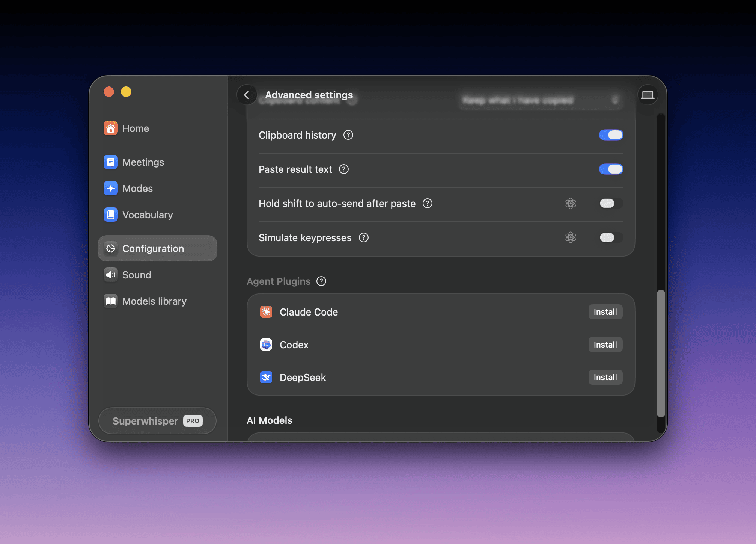756x544 pixels.
Task: Click the Configuration gear icon
Action: 110,249
